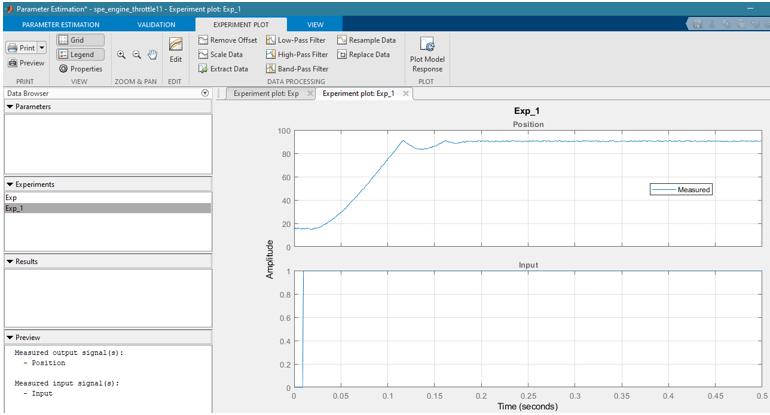Collapse the Results panel section
Viewport: 770px width, 415px height.
[x=10, y=261]
